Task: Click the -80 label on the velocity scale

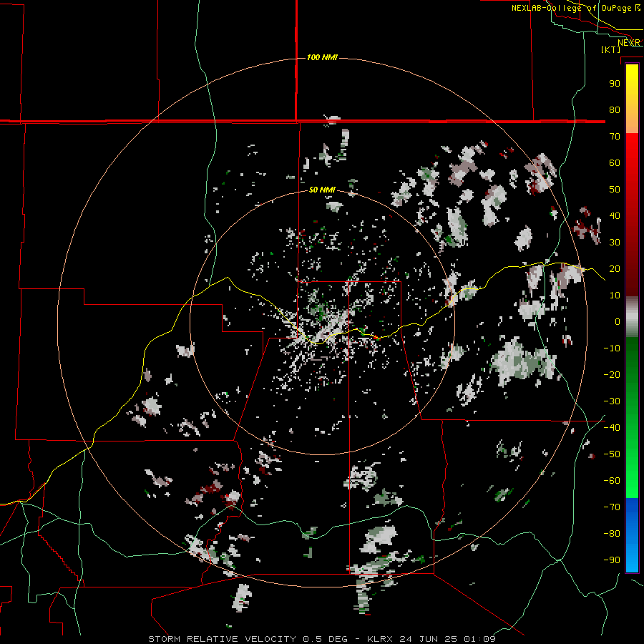Action: [x=612, y=534]
